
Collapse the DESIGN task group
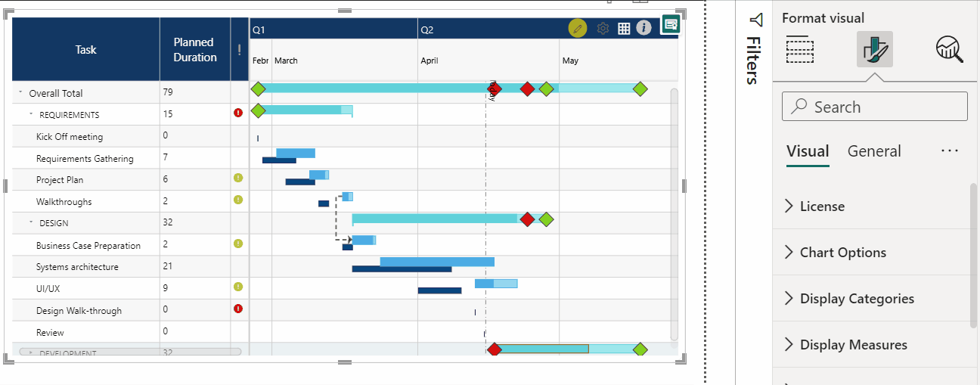[x=31, y=223]
